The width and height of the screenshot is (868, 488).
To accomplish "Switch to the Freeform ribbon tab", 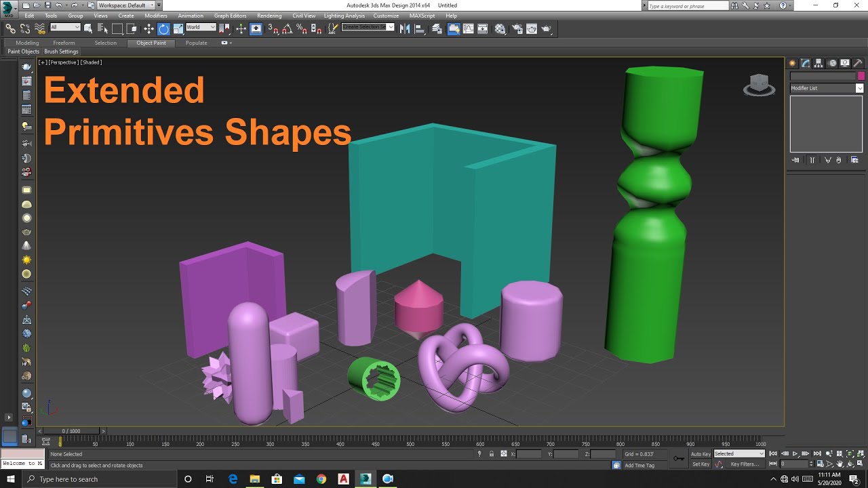I will pyautogui.click(x=64, y=43).
